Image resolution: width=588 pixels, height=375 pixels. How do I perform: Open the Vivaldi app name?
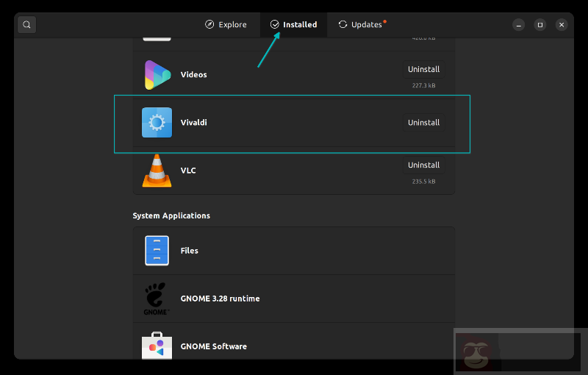(193, 123)
